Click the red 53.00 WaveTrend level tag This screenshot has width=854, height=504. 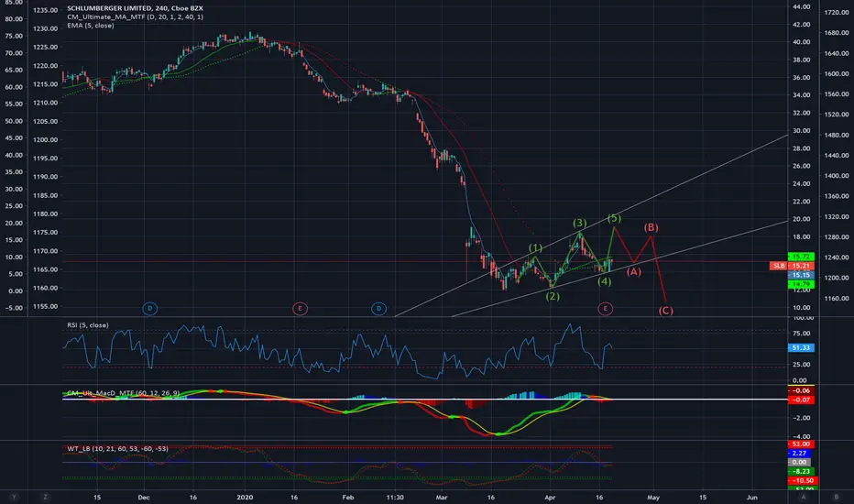[x=801, y=444]
